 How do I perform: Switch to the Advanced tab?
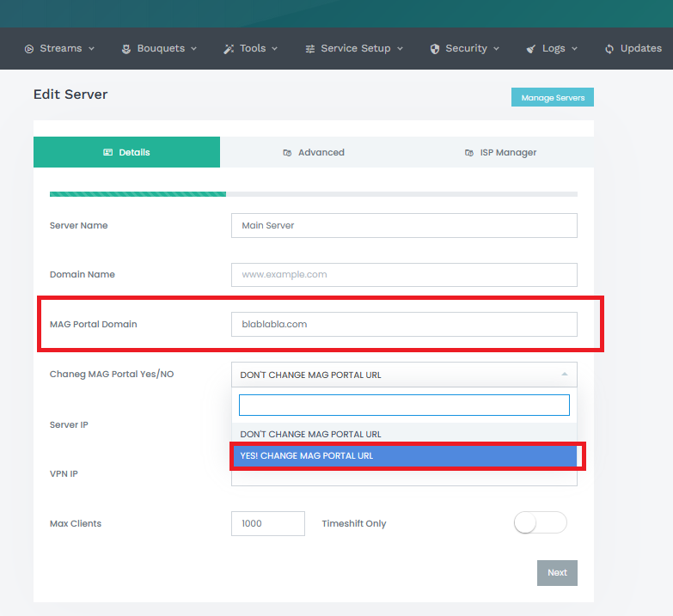313,152
